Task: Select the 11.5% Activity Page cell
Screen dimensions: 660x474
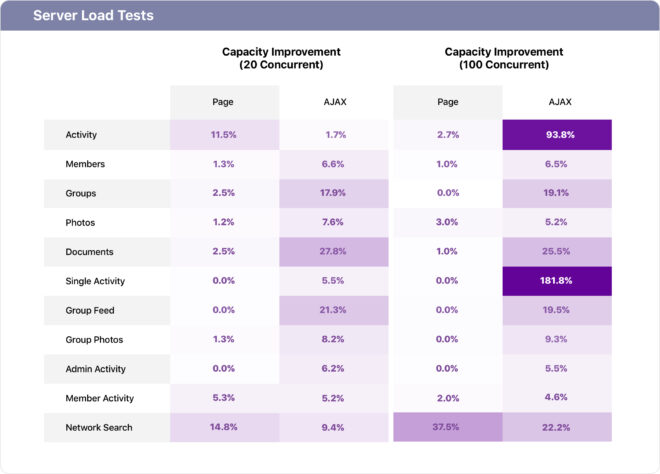Action: point(223,134)
